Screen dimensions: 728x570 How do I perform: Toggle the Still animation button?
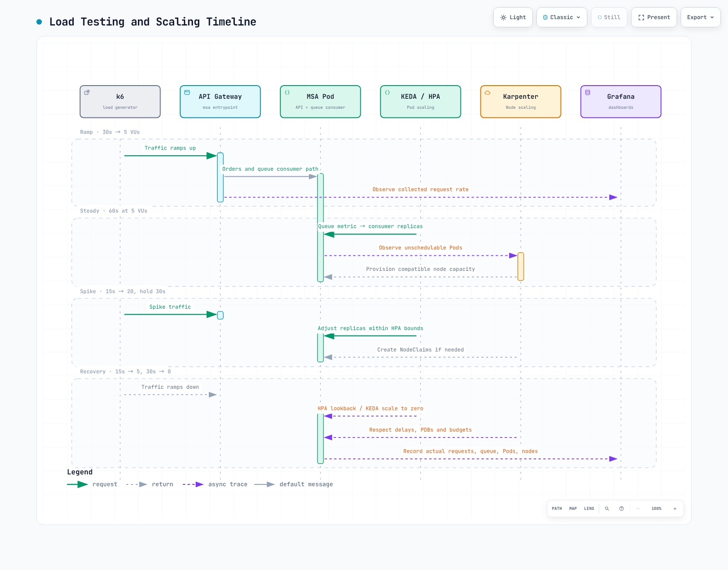pos(609,17)
